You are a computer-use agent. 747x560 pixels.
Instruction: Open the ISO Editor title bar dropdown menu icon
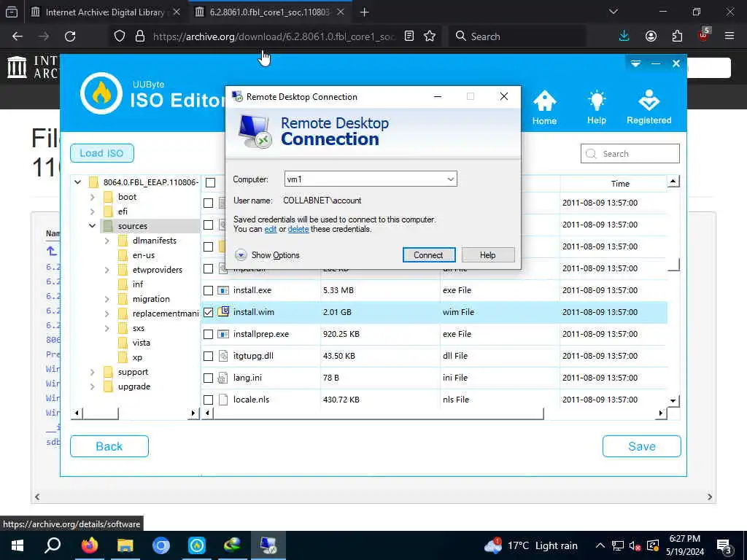point(635,63)
